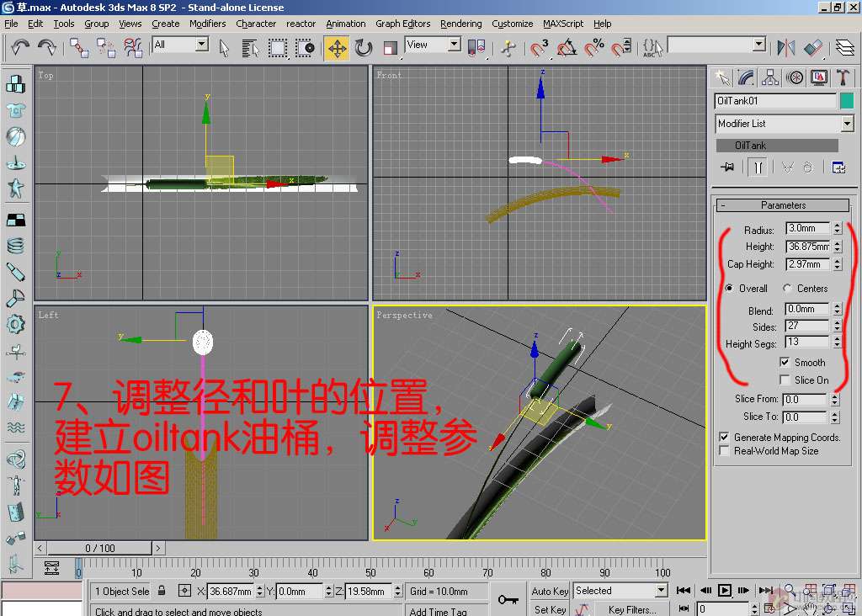862x616 pixels.
Task: Toggle the Selection Lock padlock
Action: pyautogui.click(x=162, y=591)
